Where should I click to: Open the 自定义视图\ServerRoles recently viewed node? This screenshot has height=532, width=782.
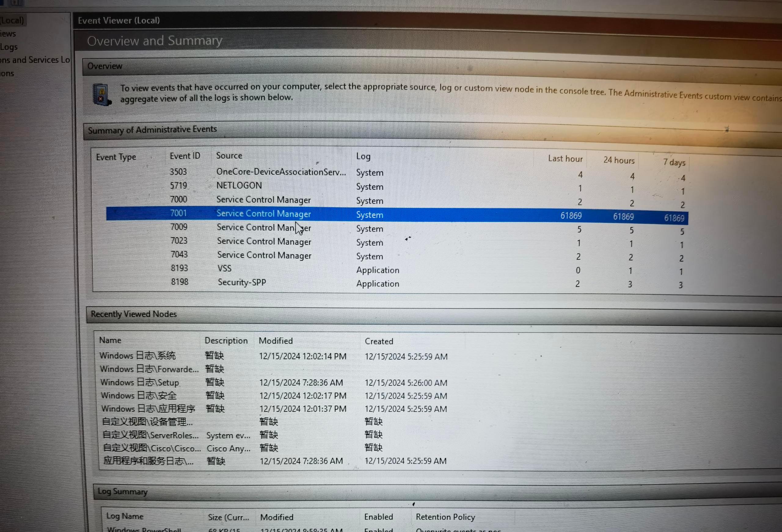click(x=150, y=435)
